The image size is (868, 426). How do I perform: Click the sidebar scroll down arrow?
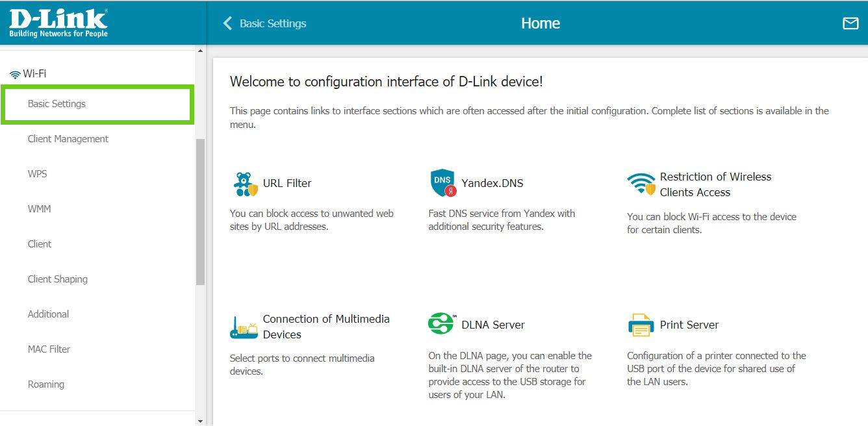(x=200, y=421)
